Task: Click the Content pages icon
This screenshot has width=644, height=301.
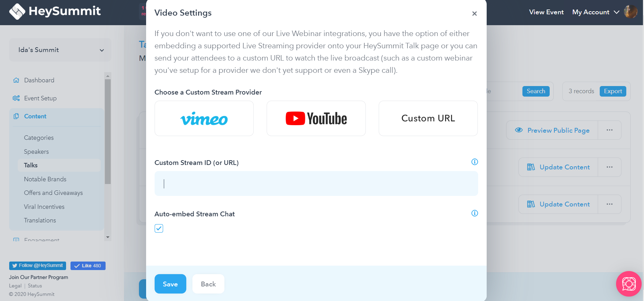Action: [x=16, y=116]
